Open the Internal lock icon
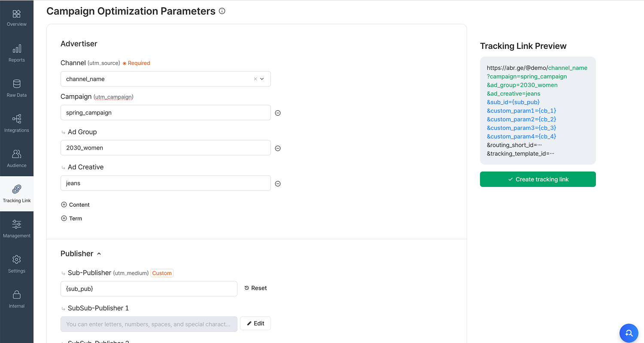This screenshot has height=343, width=644. point(17,295)
